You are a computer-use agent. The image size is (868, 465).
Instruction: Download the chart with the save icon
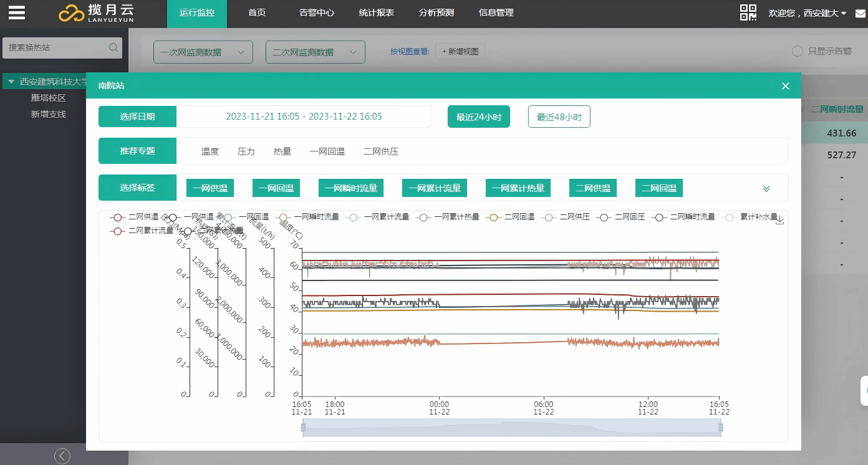click(779, 219)
